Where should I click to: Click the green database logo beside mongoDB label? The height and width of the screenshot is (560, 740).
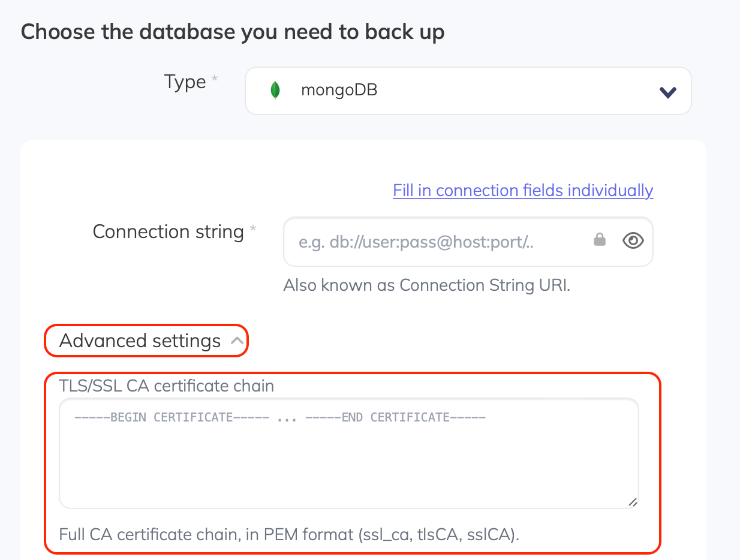tap(275, 91)
